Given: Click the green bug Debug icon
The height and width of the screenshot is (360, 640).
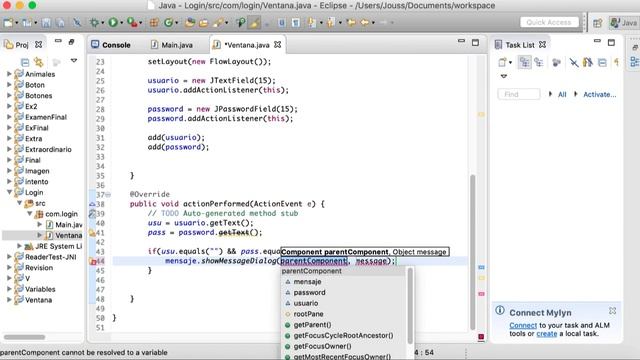Looking at the screenshot, I should tap(94, 23).
